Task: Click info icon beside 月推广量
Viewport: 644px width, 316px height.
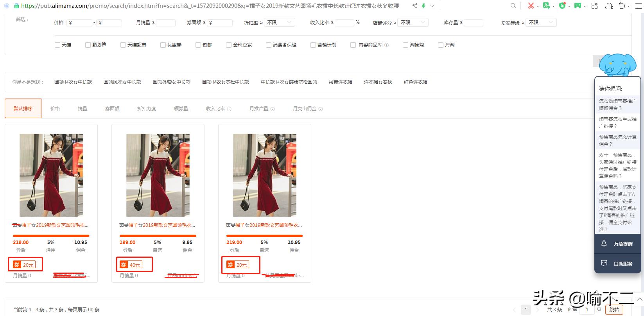Action: point(273,109)
